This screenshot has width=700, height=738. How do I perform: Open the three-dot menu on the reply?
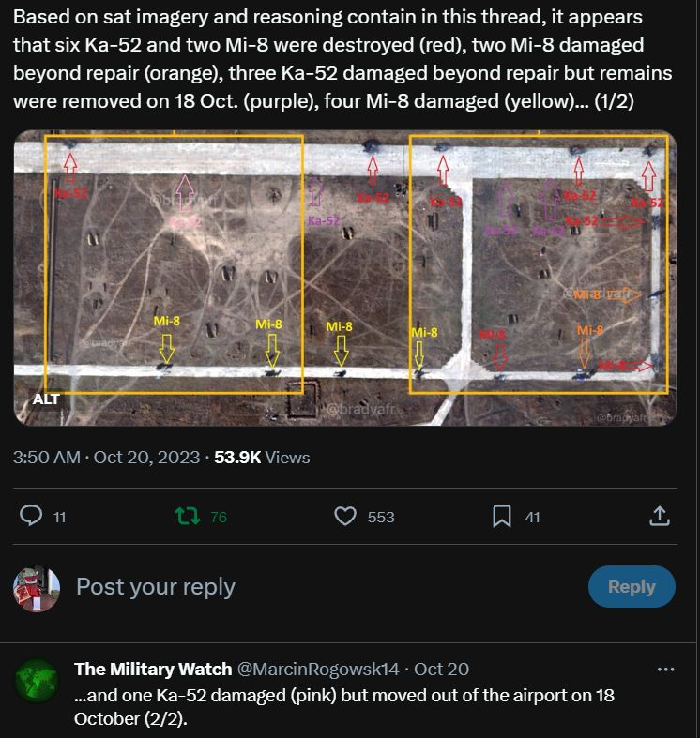(665, 670)
